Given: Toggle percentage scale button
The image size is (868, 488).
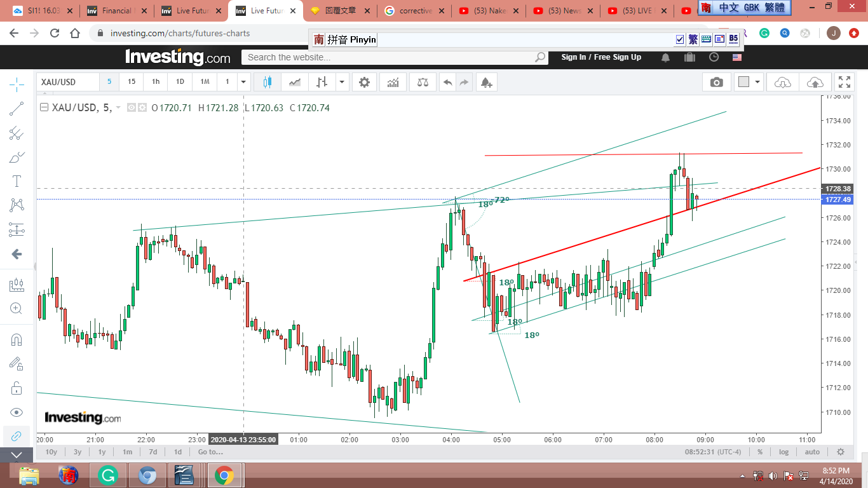Looking at the screenshot, I should (760, 452).
